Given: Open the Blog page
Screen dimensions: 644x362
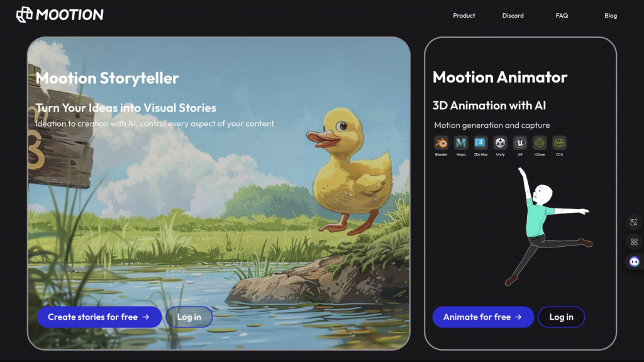Looking at the screenshot, I should [x=610, y=16].
